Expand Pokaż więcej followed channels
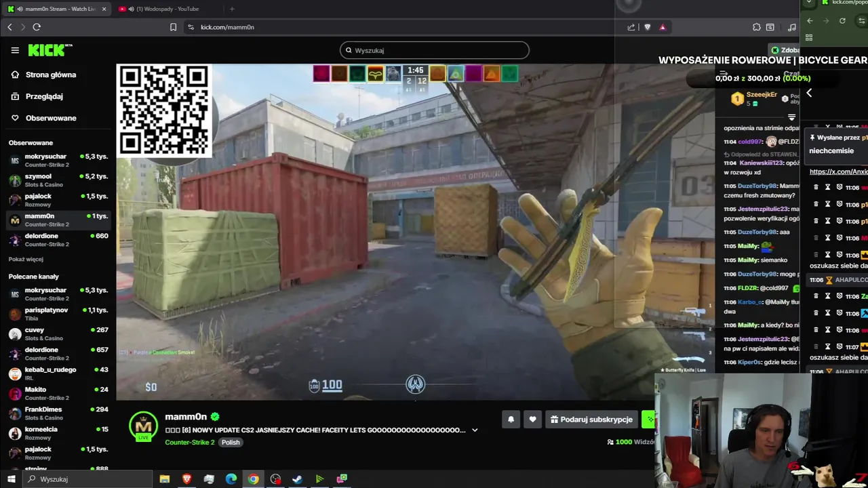This screenshot has height=488, width=868. click(26, 259)
